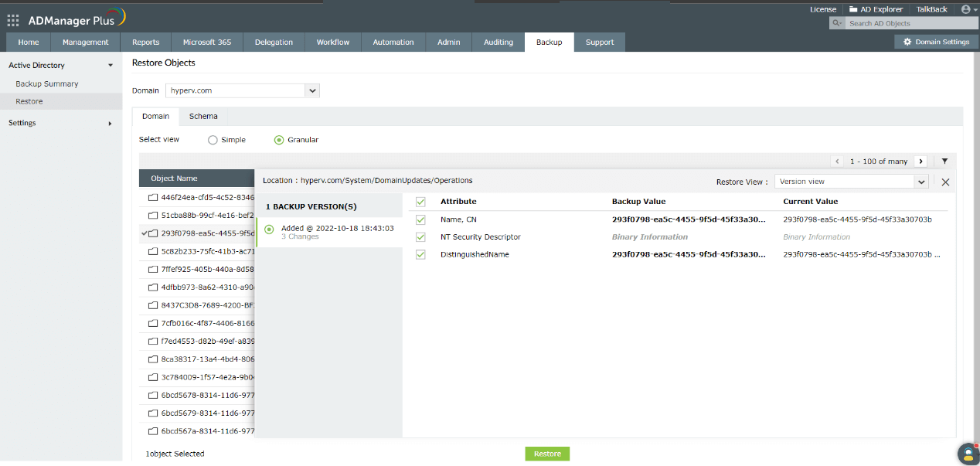Screen dimensions: 980x466
Task: Click folder icon for 6bcd567a-8314 object
Action: 153,431
